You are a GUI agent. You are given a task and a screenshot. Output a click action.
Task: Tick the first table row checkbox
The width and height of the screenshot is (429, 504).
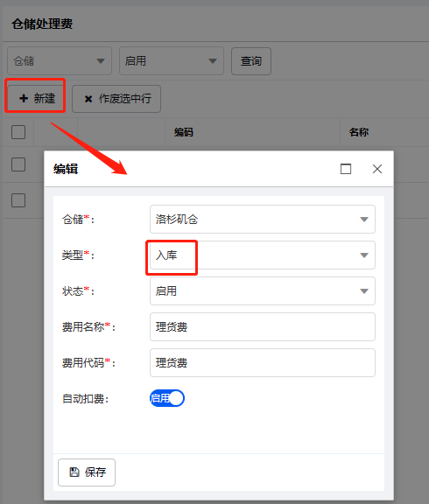coord(18,164)
